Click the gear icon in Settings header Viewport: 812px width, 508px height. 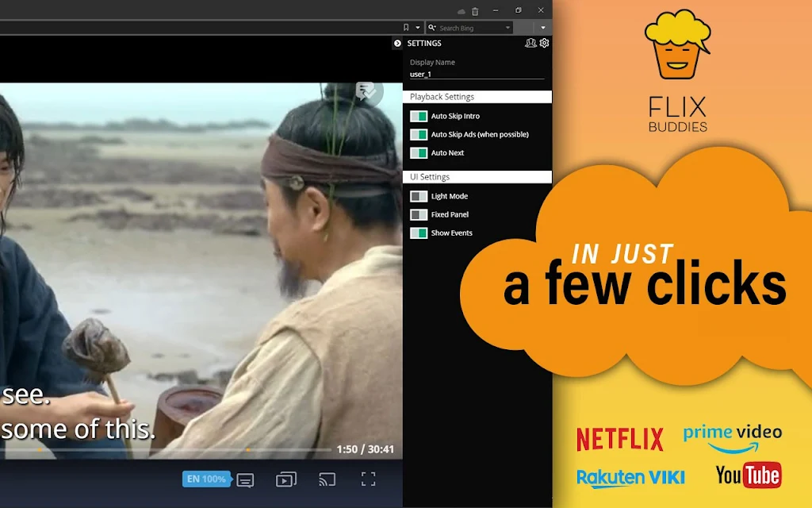click(544, 43)
